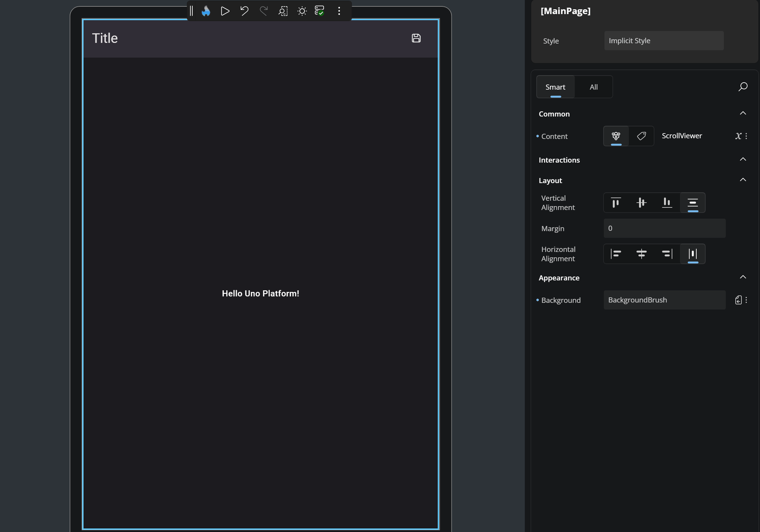Click the Hot Design flame icon
The width and height of the screenshot is (760, 532).
pos(206,11)
